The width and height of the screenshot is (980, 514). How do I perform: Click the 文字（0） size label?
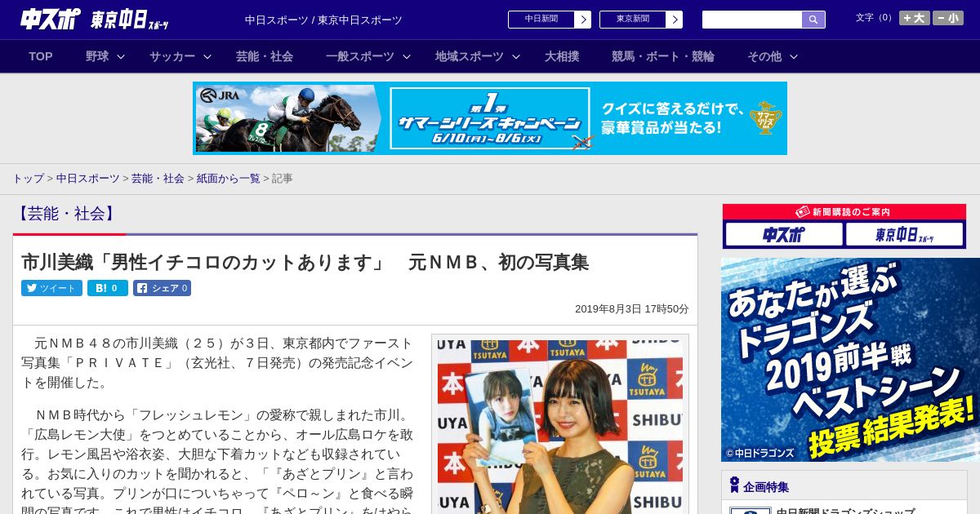tap(875, 18)
